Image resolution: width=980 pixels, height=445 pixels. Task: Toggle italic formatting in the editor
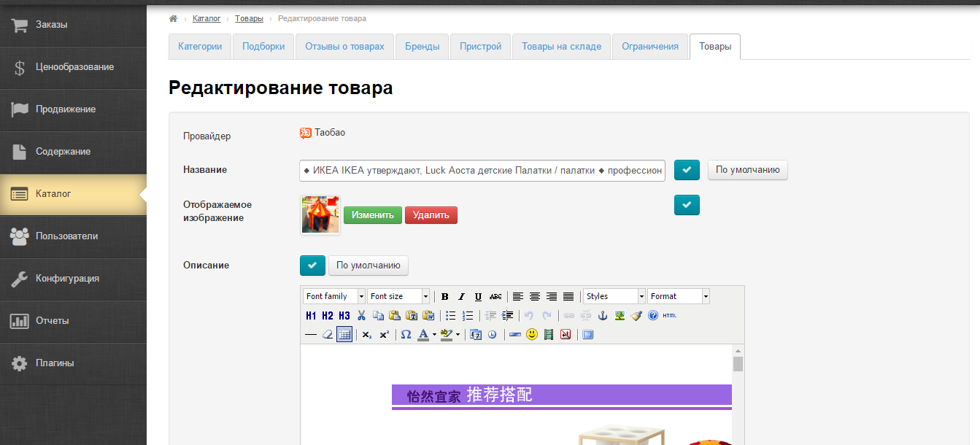[461, 296]
